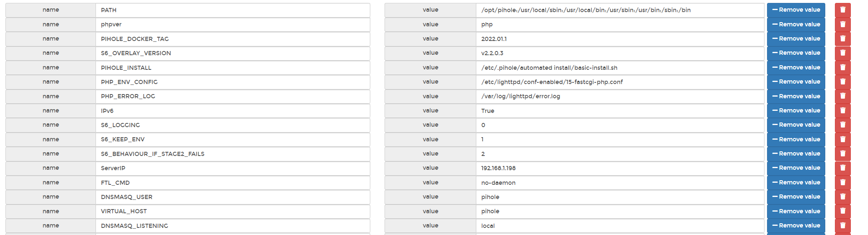
Task: Remove value of PHP_ERROR_LOG variable
Action: tap(796, 96)
